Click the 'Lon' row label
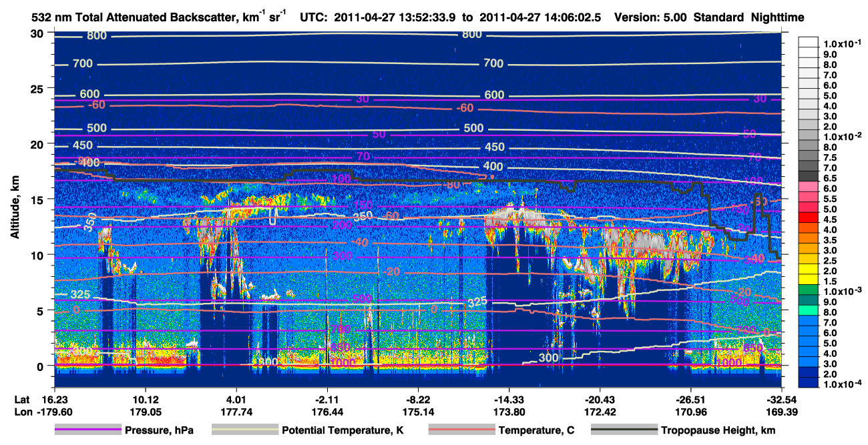The image size is (868, 445). pyautogui.click(x=22, y=411)
